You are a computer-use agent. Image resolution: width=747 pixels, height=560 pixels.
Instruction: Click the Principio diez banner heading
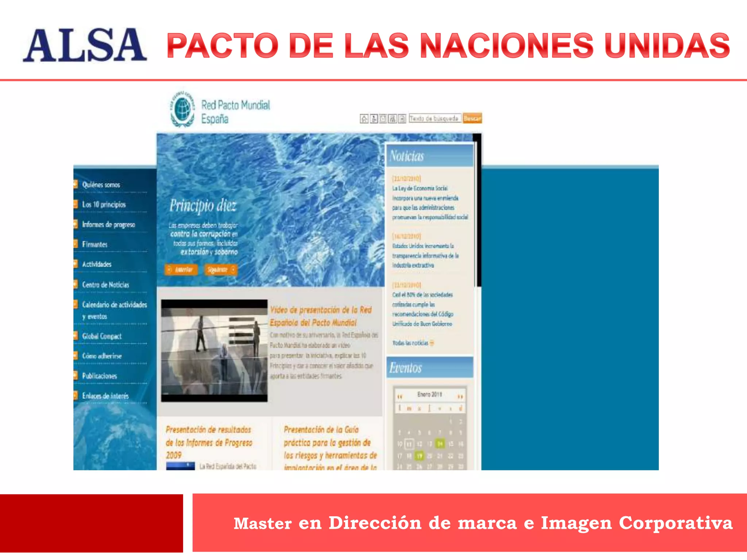[203, 206]
